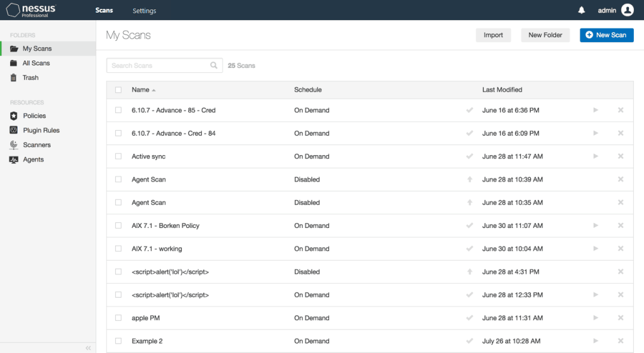Check the box for 6.10.7 - Advance - 85 - Cred

click(x=118, y=110)
